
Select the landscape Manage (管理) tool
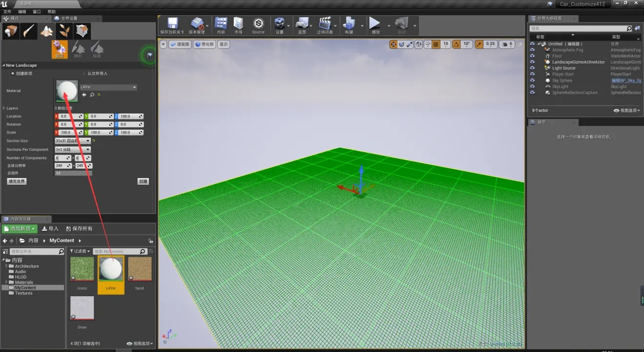coord(60,49)
